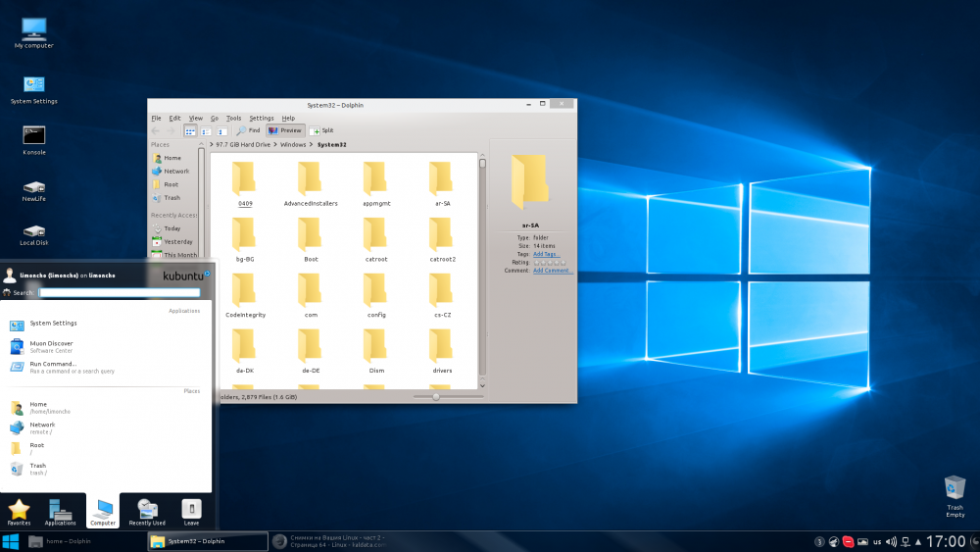Select the Dism folder
This screenshot has height=552, width=980.
tap(376, 351)
